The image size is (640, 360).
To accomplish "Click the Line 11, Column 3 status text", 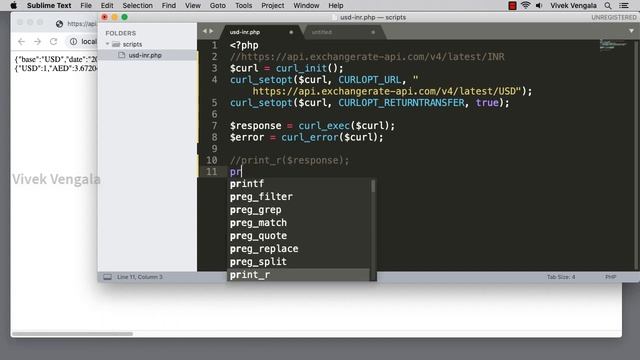I will tap(140, 277).
